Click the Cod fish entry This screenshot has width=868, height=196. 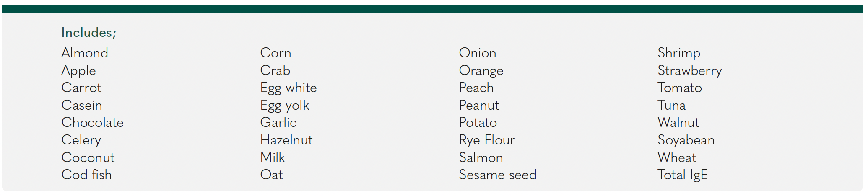coord(86,175)
